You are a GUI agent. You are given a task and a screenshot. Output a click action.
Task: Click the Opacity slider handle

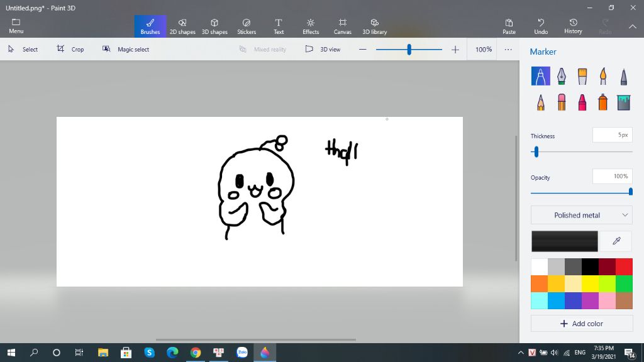630,192
